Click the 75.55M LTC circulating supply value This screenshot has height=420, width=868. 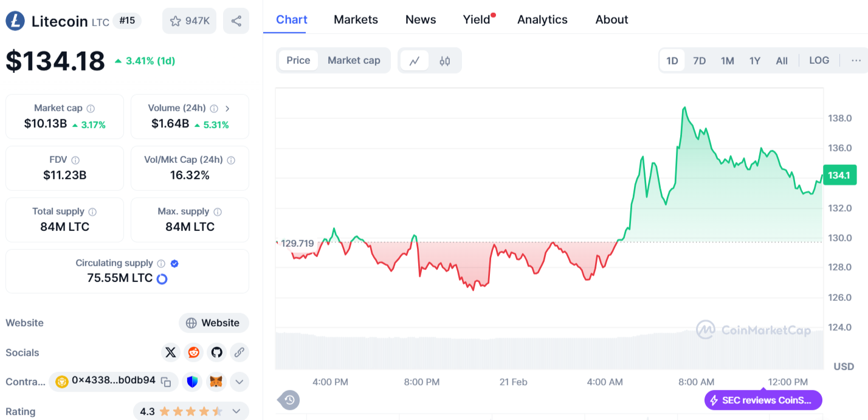coord(120,278)
